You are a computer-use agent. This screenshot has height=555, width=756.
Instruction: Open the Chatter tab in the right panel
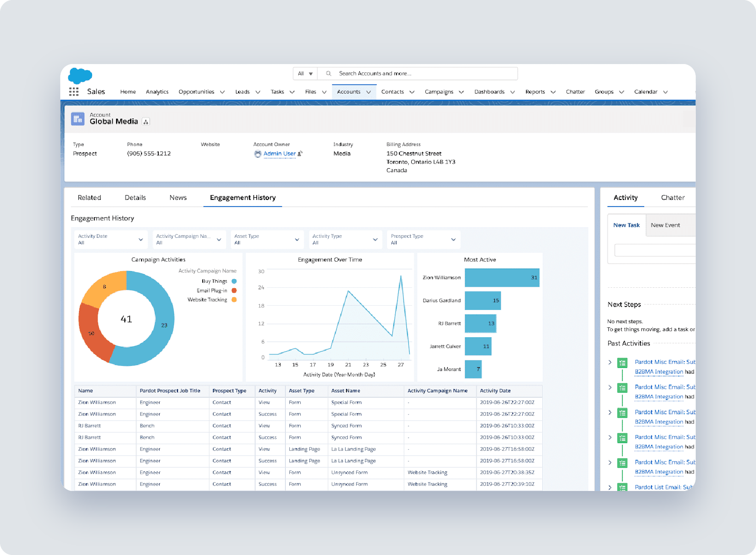point(672,197)
